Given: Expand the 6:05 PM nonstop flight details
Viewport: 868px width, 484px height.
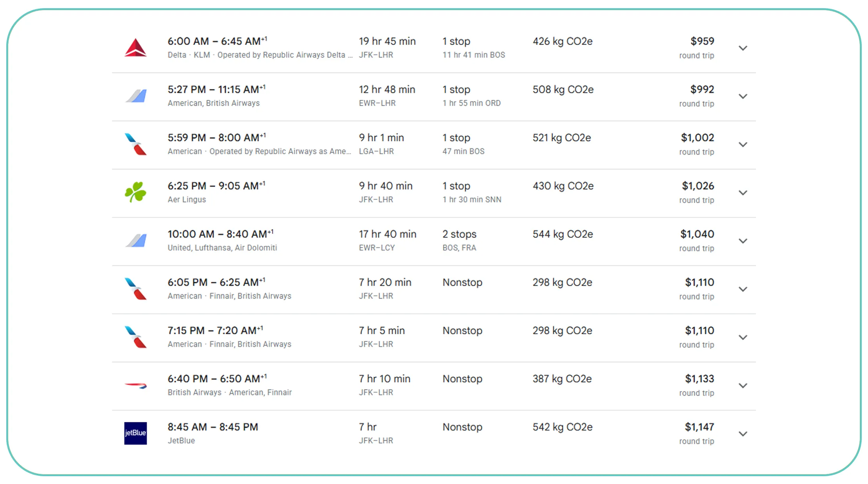Looking at the screenshot, I should (x=743, y=289).
